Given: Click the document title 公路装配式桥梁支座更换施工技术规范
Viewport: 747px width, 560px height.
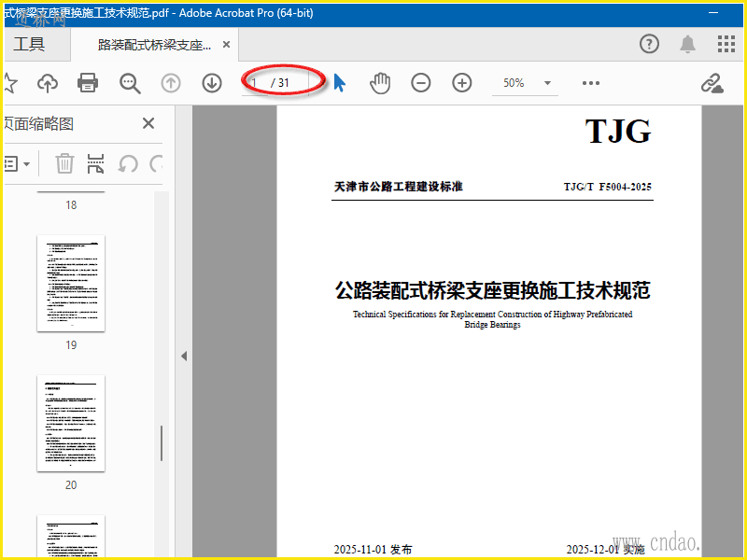Looking at the screenshot, I should click(493, 290).
